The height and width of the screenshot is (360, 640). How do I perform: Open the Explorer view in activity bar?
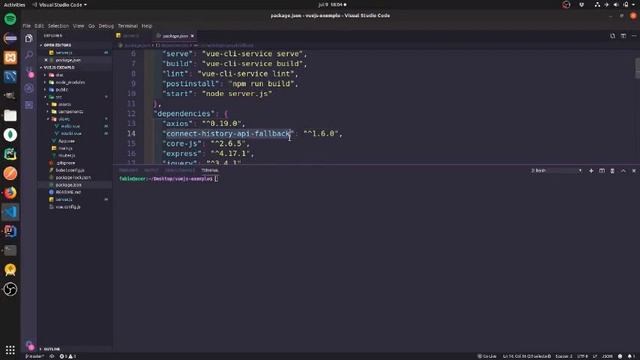(29, 38)
